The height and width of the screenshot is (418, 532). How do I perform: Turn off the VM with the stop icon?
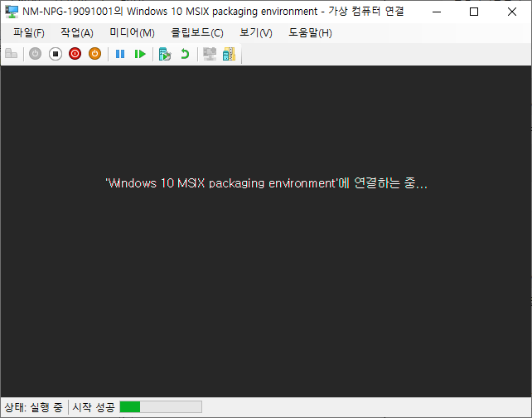coord(56,54)
